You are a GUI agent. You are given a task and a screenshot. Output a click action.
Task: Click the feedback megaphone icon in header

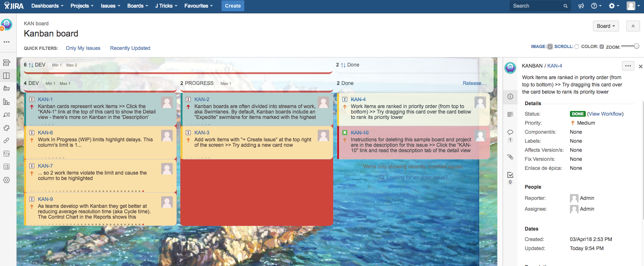(581, 6)
